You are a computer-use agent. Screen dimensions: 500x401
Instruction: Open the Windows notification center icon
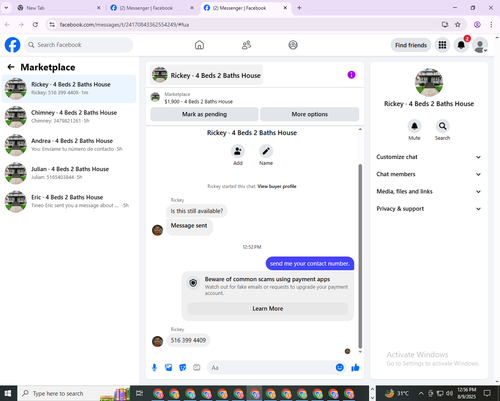coord(487,393)
